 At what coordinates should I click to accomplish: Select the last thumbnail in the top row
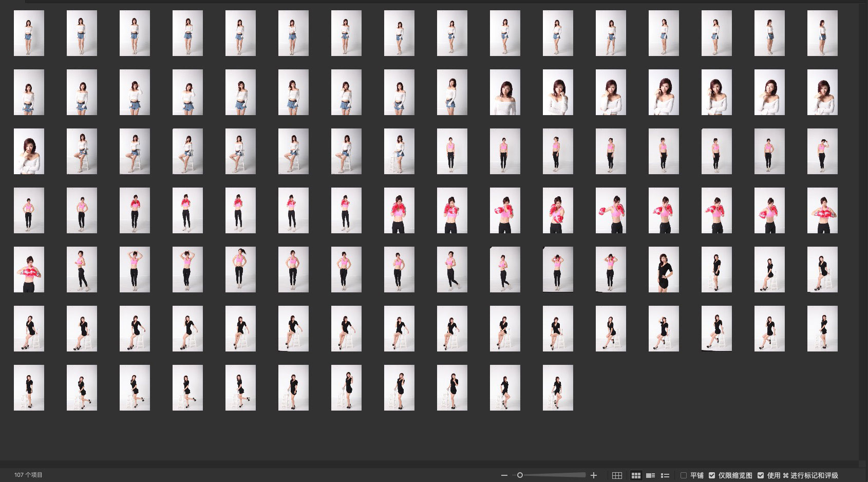tap(822, 33)
